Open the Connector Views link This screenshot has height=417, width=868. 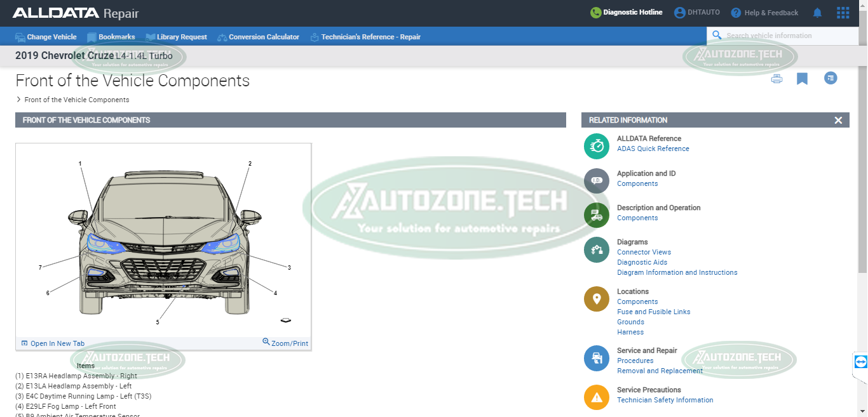(x=644, y=252)
